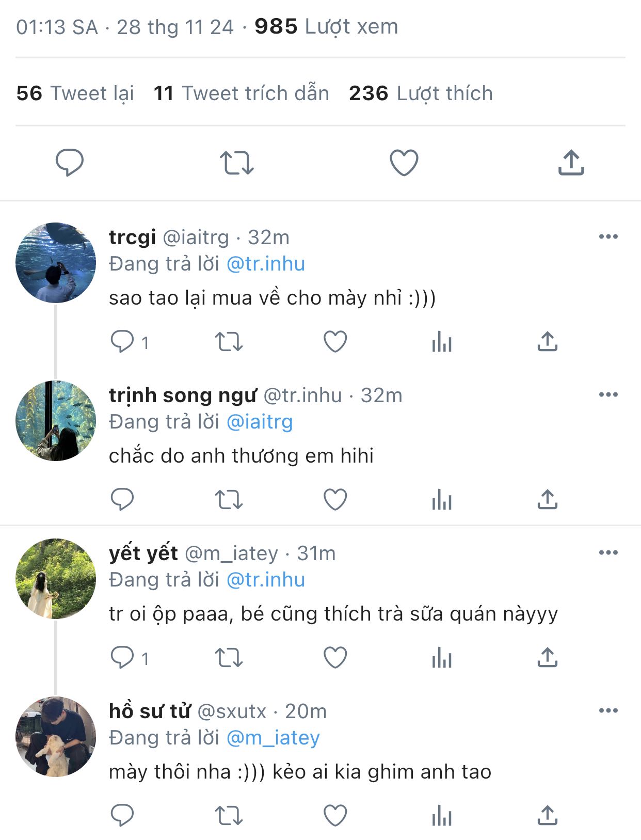
Task: Like trcgi's reply
Action: [x=335, y=342]
